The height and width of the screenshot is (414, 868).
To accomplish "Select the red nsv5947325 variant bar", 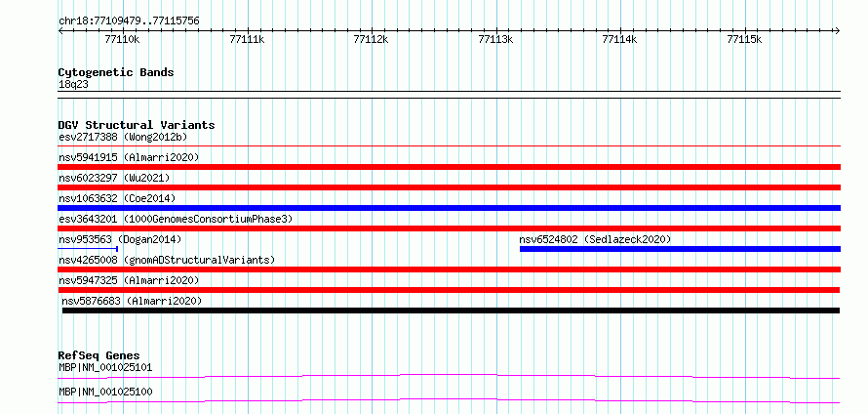I will 449,290.
